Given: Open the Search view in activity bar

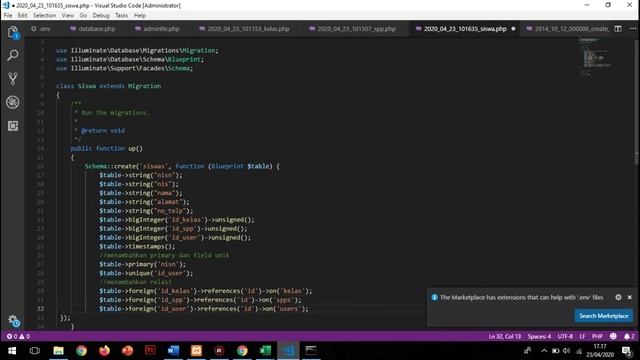Looking at the screenshot, I should [13, 55].
